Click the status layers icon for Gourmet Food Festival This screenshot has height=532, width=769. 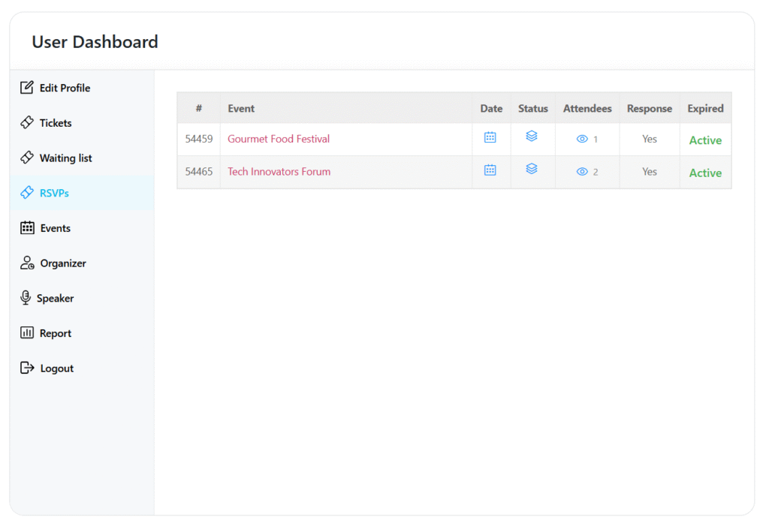click(532, 137)
